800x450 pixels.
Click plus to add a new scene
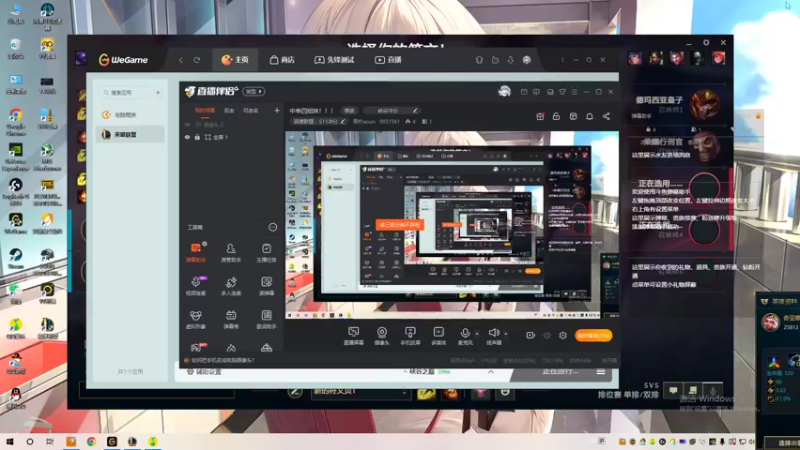(x=277, y=110)
